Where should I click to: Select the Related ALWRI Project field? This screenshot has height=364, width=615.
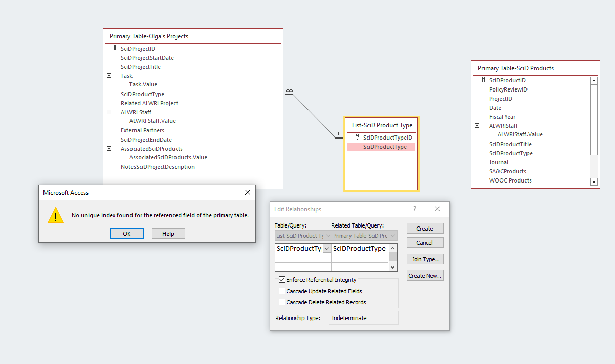(149, 103)
